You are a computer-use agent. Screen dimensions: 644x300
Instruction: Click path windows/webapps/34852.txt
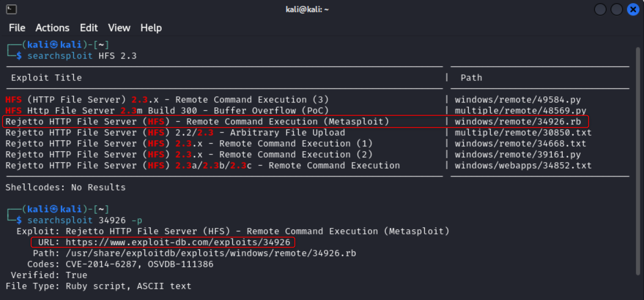tap(523, 166)
